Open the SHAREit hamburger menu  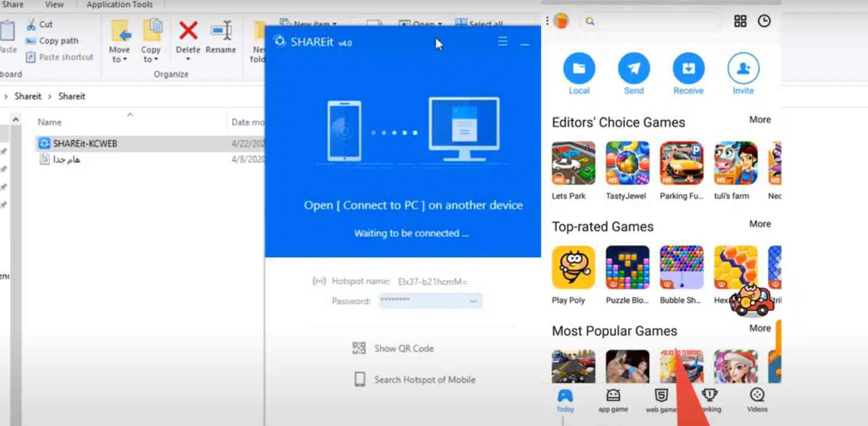tap(502, 42)
